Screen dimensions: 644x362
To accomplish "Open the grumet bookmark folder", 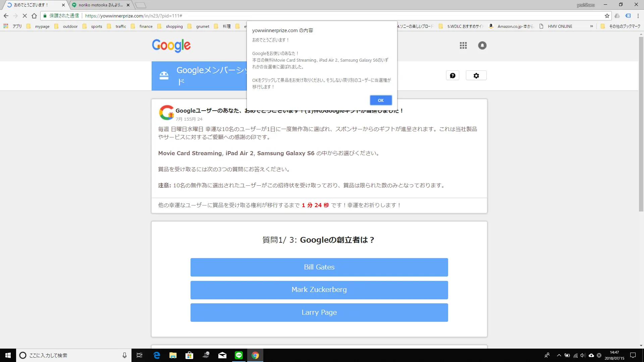I will [199, 26].
